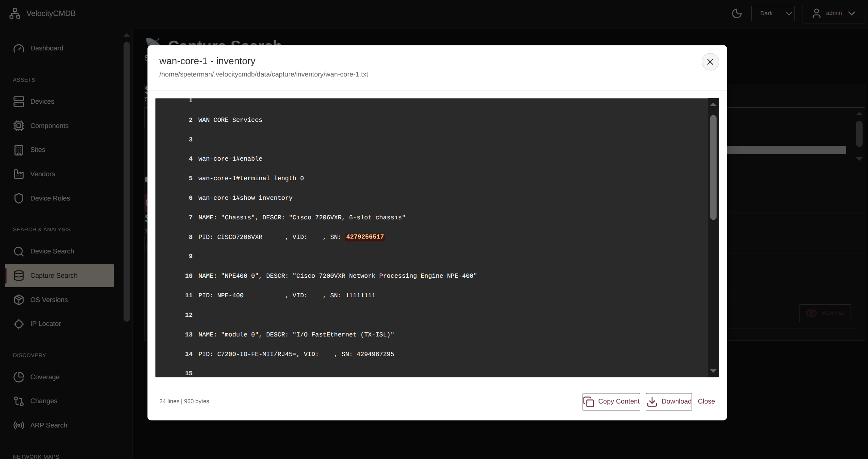Click the Components chip icon
Image resolution: width=868 pixels, height=459 pixels.
(x=19, y=126)
